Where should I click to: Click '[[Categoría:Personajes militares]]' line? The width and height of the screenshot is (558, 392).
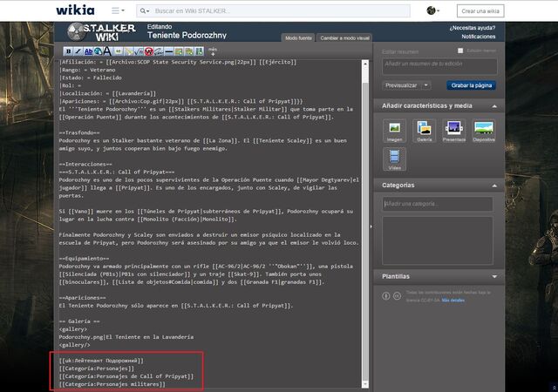[x=112, y=384]
